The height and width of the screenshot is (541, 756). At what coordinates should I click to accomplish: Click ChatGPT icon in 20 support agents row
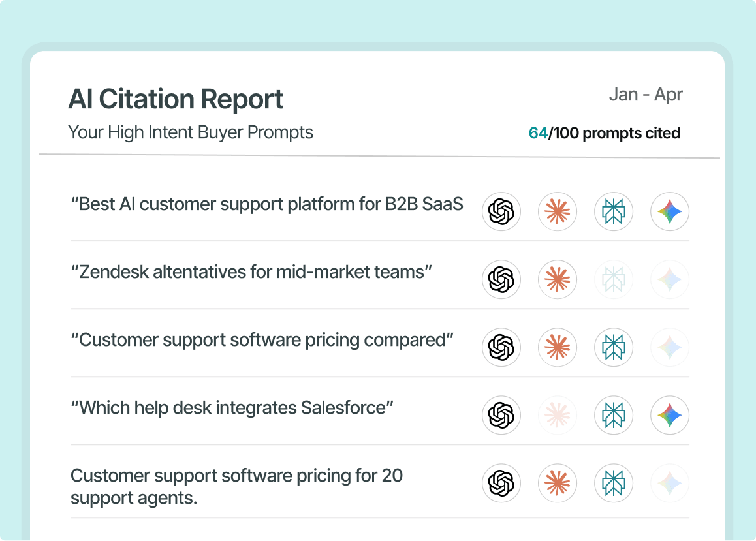tap(501, 483)
